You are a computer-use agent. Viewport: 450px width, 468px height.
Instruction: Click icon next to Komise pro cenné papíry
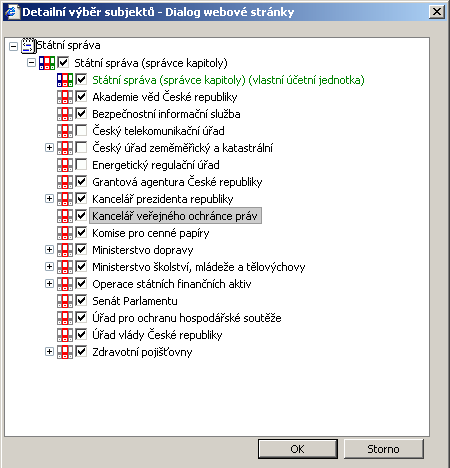pos(65,233)
